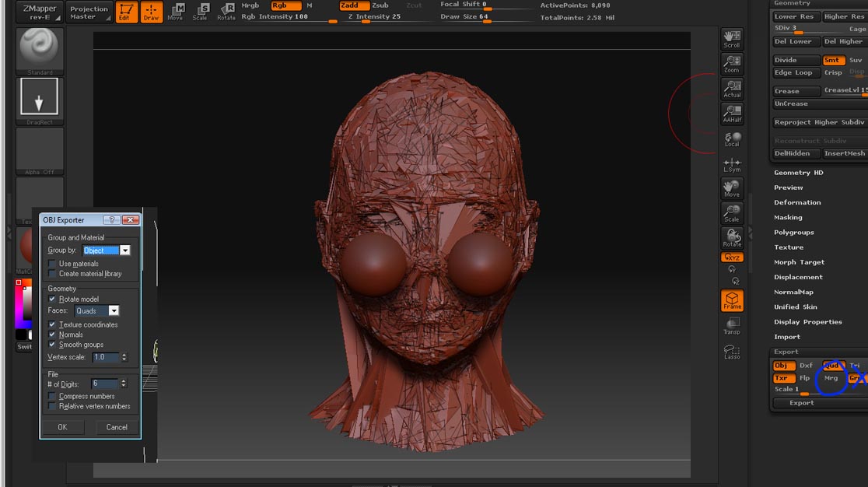
Task: Toggle Transp transparency icon
Action: coord(732,327)
